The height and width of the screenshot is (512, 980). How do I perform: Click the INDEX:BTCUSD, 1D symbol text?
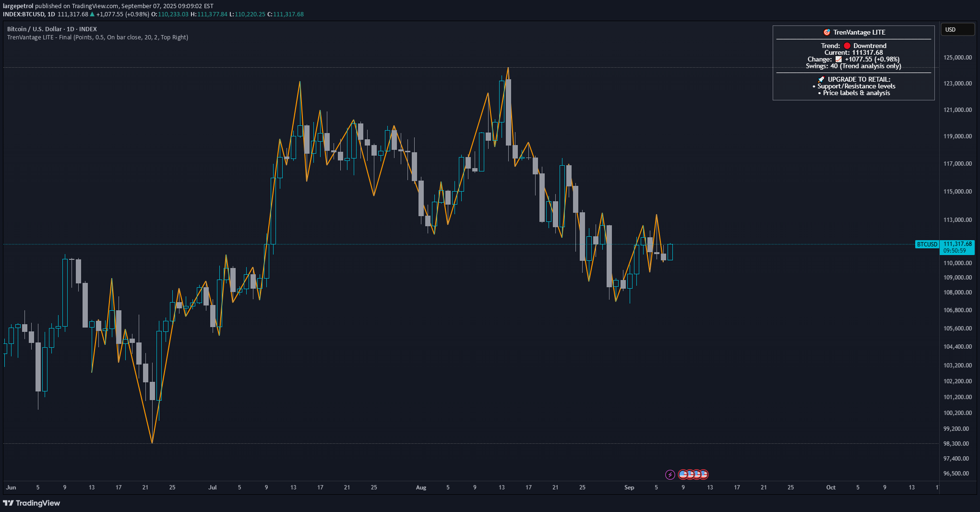click(x=29, y=14)
